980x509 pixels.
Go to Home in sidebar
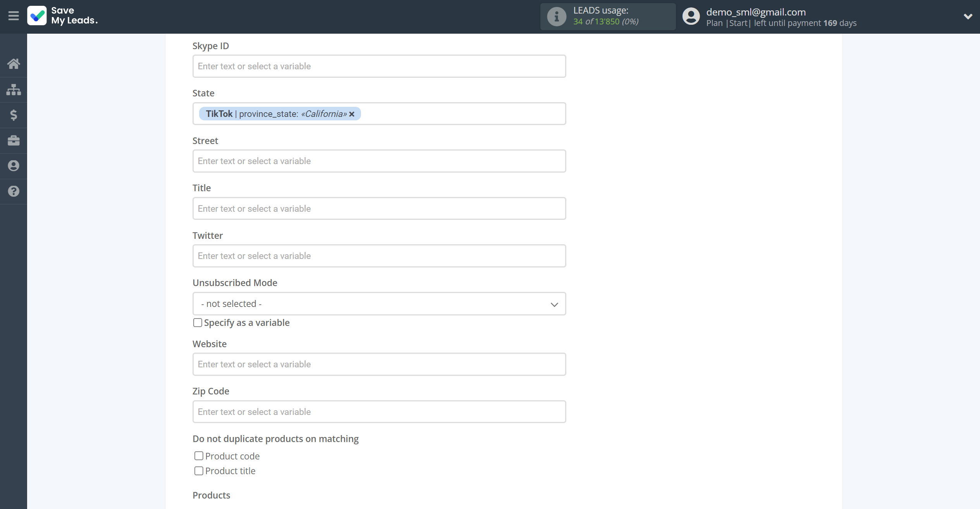[14, 63]
